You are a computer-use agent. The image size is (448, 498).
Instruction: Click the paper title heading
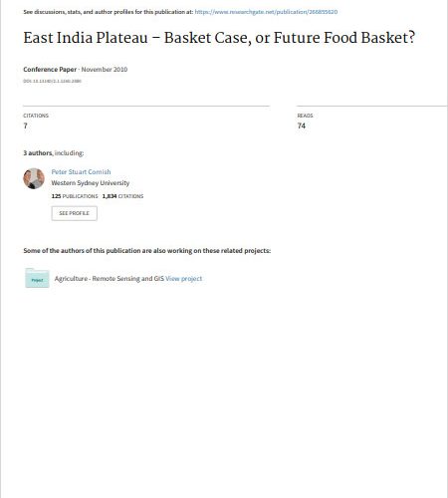click(219, 38)
